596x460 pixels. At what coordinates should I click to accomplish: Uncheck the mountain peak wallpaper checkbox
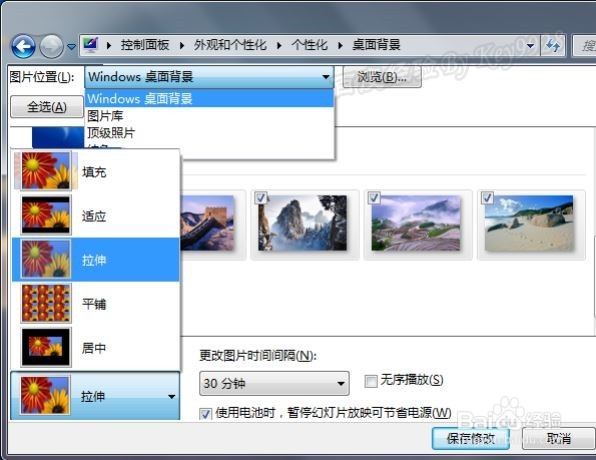pos(261,198)
